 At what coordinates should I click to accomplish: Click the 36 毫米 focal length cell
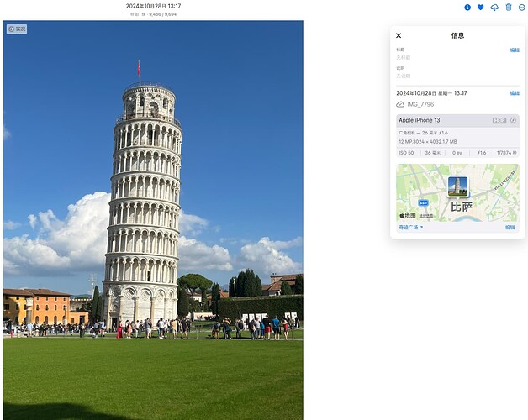[x=432, y=153]
